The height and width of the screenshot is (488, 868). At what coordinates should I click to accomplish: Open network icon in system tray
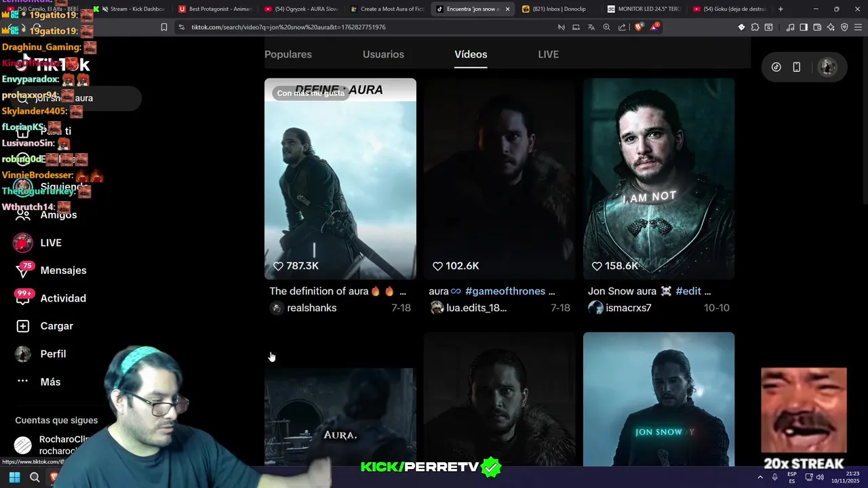pos(809,477)
